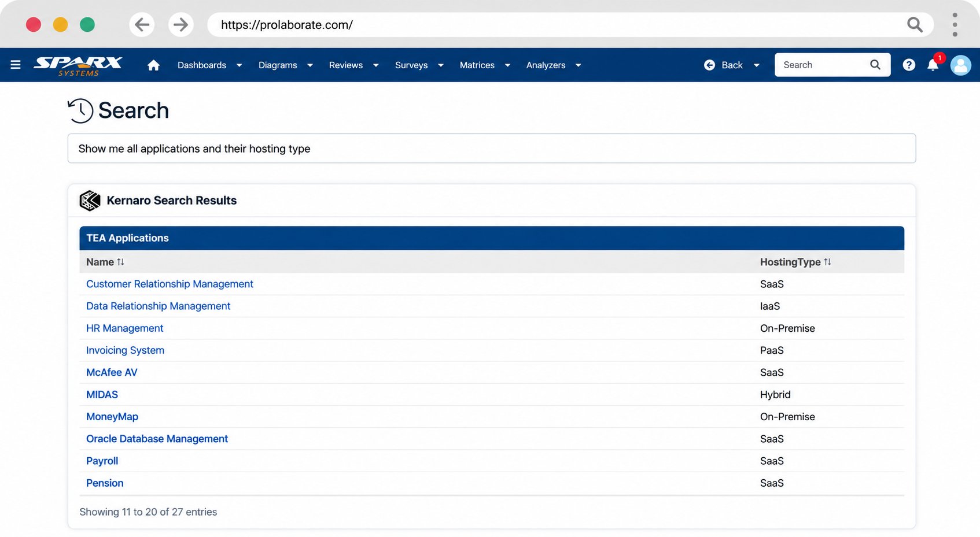Open the Pension link
This screenshot has height=537, width=980.
(x=105, y=483)
